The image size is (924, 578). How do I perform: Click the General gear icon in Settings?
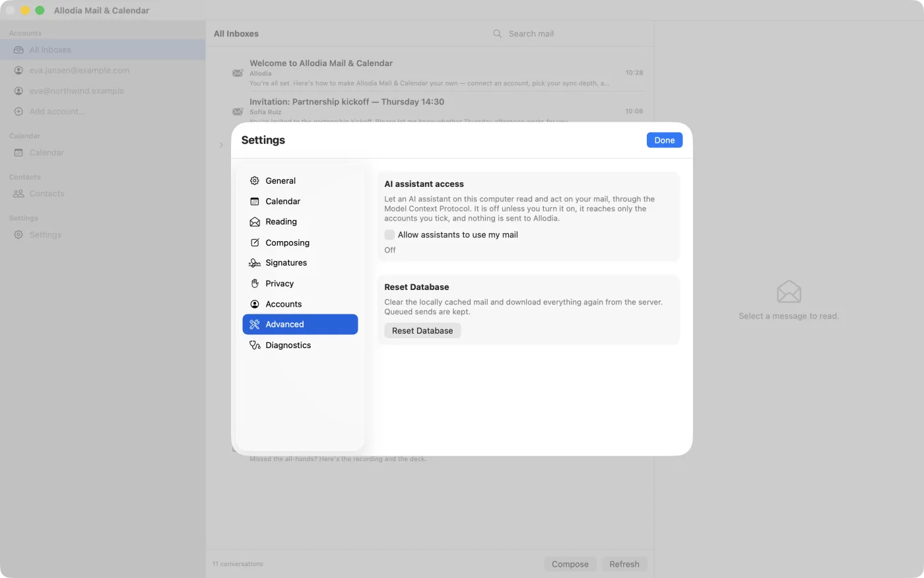255,180
